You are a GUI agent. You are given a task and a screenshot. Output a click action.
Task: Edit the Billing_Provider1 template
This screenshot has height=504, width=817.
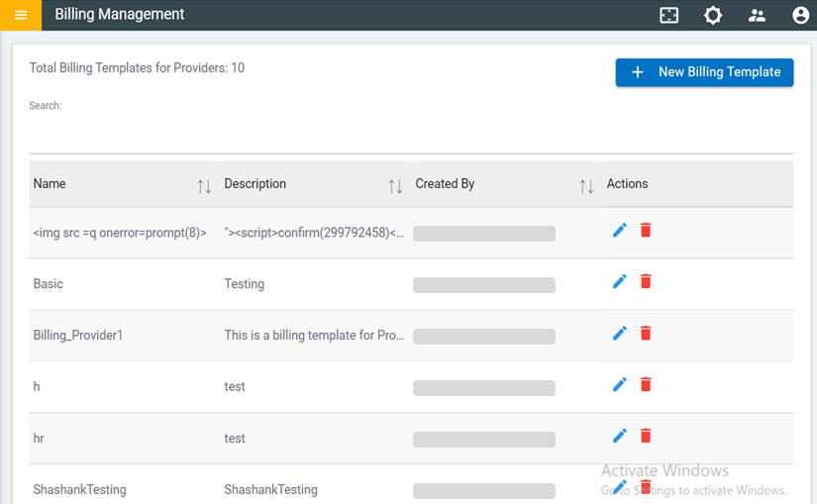tap(620, 333)
